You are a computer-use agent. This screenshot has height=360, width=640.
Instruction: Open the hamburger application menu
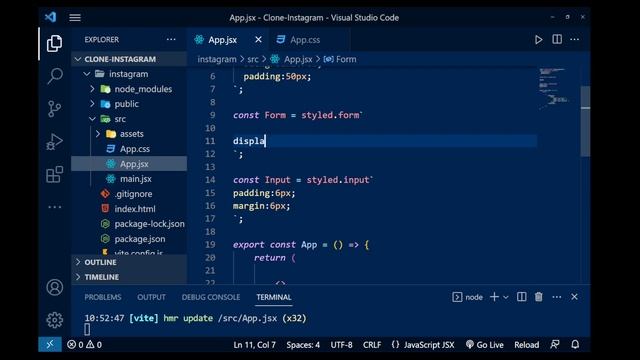(x=75, y=18)
